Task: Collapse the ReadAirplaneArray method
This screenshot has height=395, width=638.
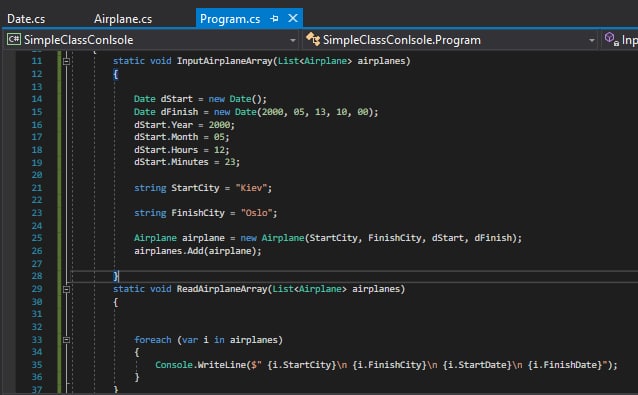Action: tap(66, 289)
